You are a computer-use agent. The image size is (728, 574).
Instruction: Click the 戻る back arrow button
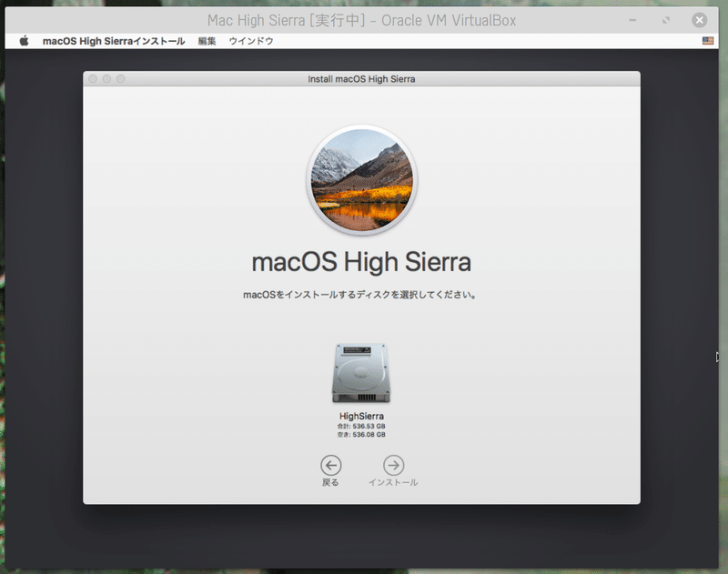coord(330,465)
